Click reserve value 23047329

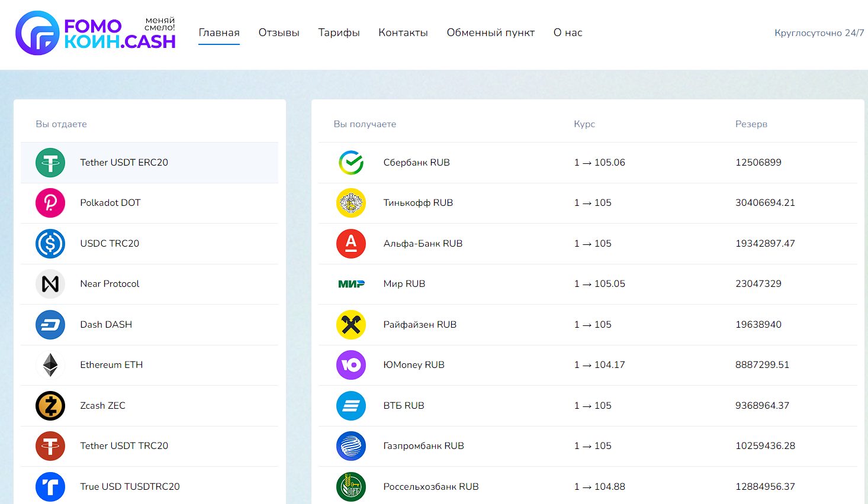758,284
